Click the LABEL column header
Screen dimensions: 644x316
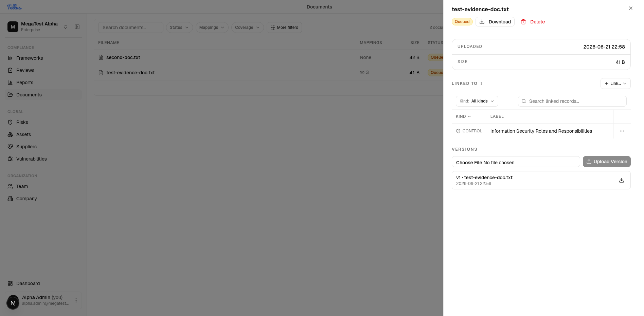tap(497, 116)
